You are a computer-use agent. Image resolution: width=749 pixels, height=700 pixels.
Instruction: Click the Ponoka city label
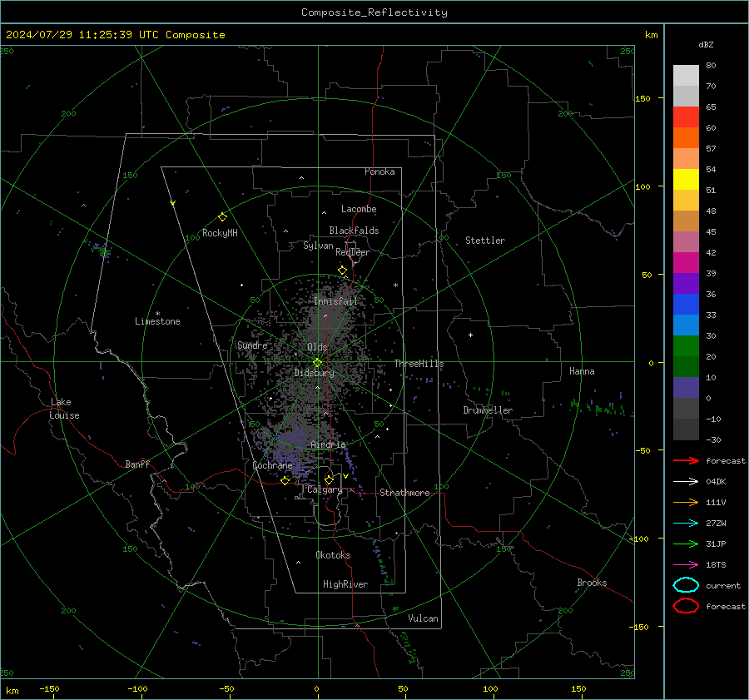tap(379, 172)
